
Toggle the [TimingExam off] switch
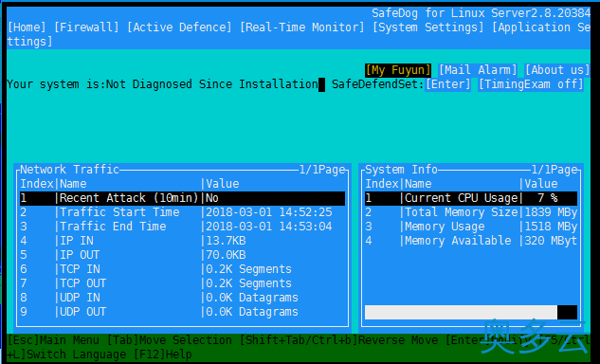coord(531,84)
